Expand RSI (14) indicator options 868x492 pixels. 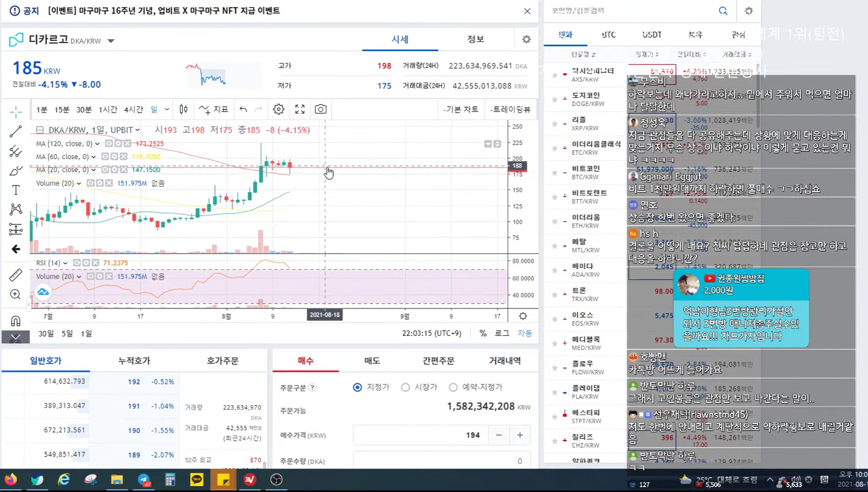66,263
